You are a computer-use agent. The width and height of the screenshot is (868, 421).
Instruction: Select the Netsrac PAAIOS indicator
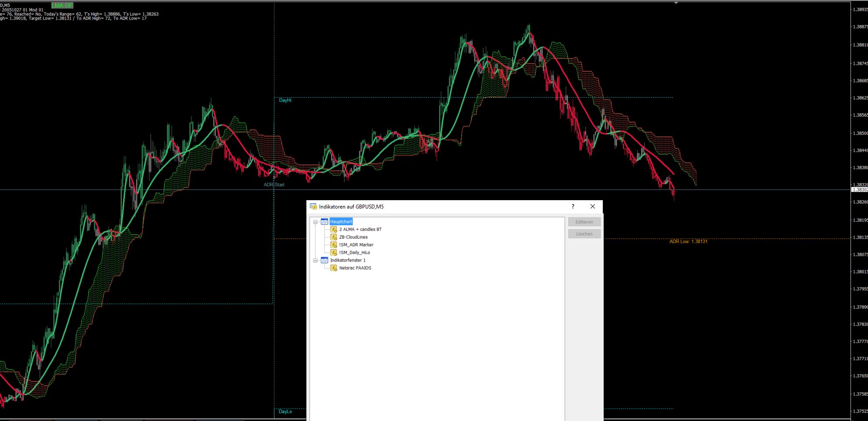click(x=355, y=268)
